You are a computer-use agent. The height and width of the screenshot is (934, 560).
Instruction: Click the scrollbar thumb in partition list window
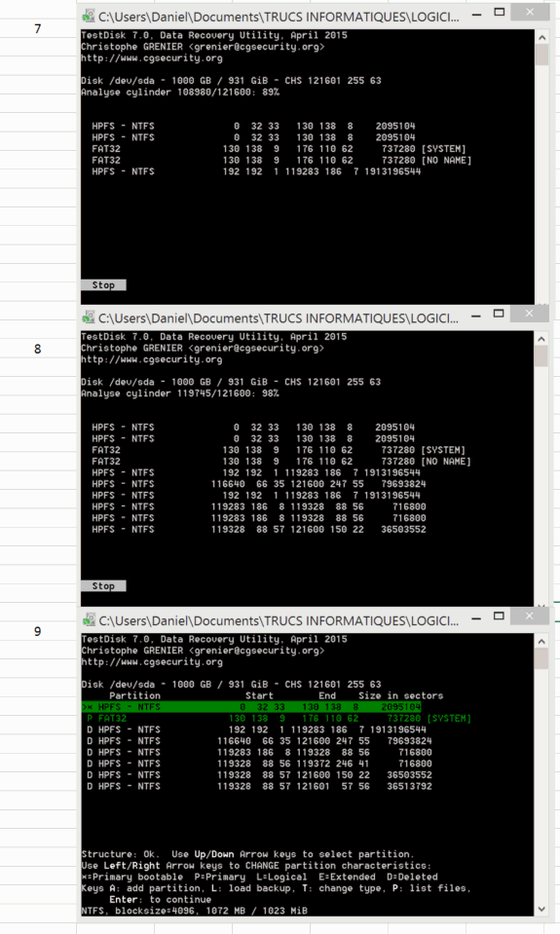pyautogui.click(x=541, y=658)
